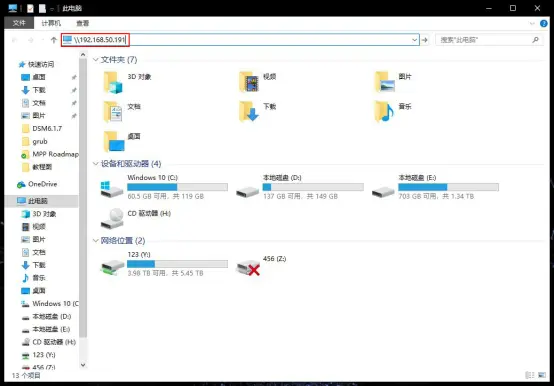This screenshot has height=386, width=554.
Task: Open OneDrive in navigation pane
Action: coord(37,184)
